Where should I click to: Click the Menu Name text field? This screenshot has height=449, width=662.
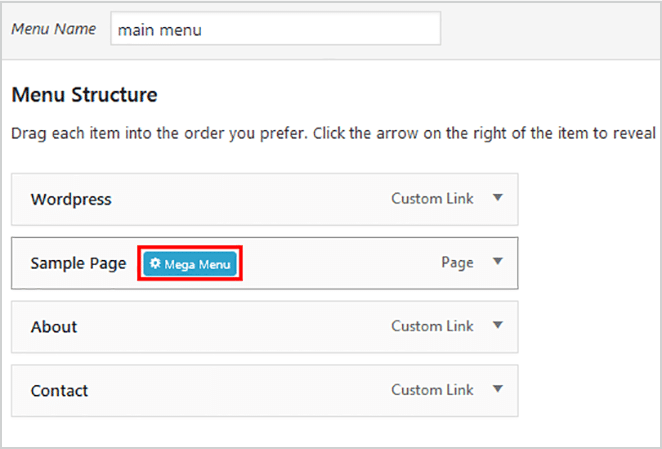click(x=276, y=28)
